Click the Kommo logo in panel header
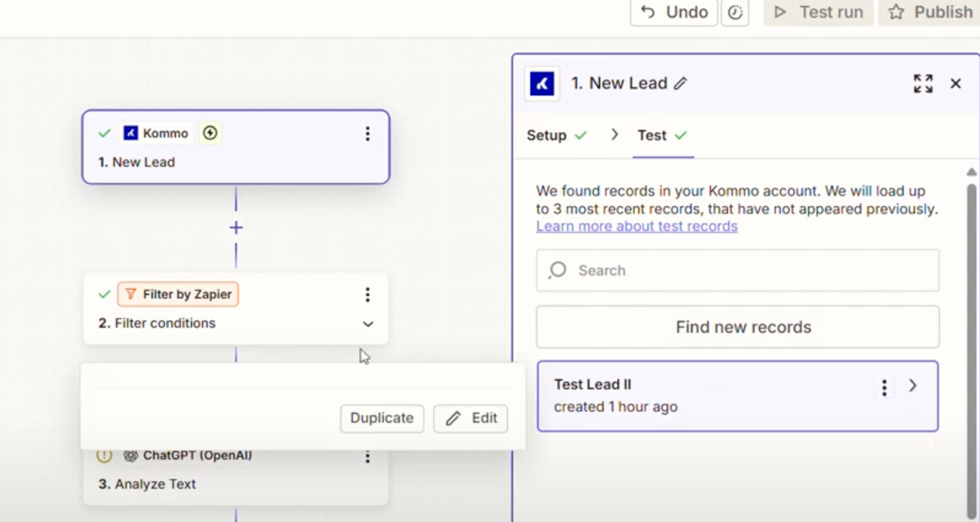This screenshot has height=522, width=980. tap(542, 84)
